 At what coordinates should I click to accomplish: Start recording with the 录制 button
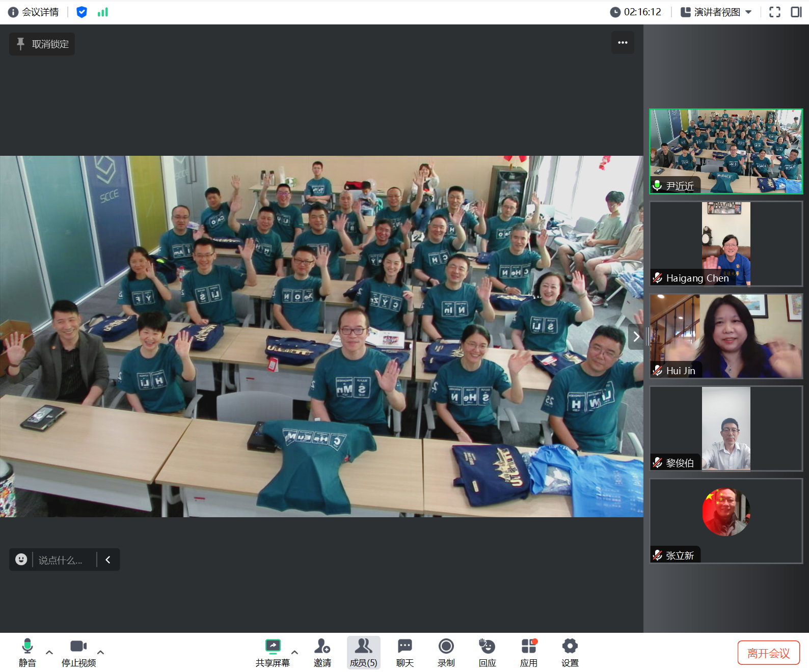click(446, 652)
